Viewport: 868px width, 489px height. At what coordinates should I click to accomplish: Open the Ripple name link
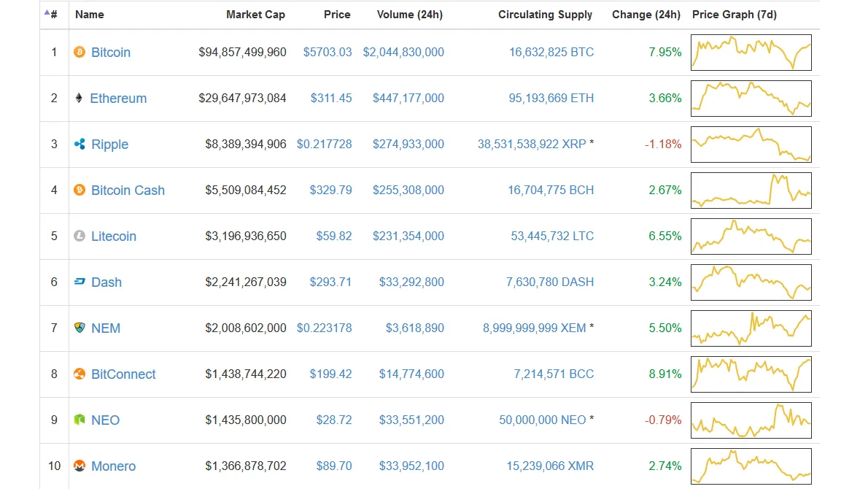click(x=109, y=144)
